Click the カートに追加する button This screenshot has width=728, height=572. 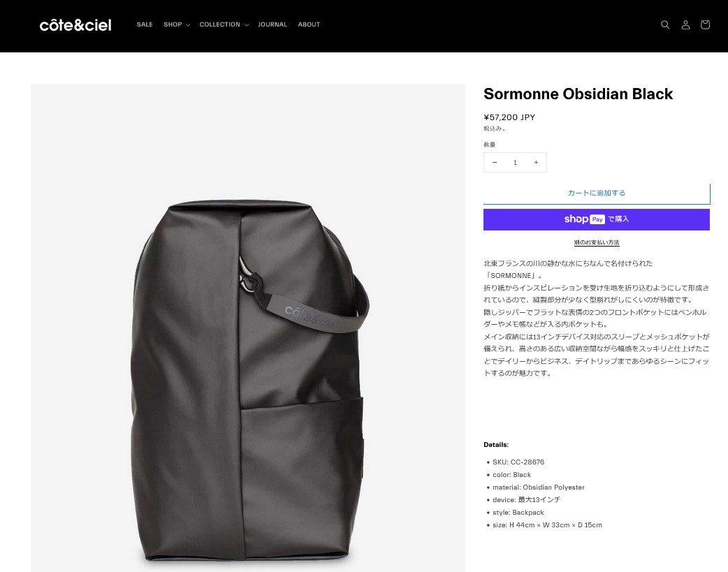597,193
